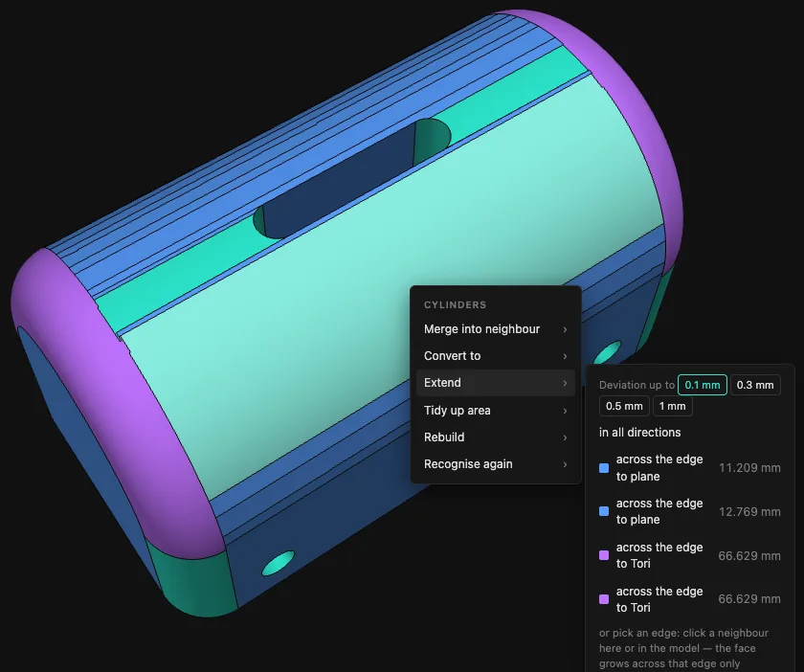This screenshot has width=804, height=672.
Task: Click the blue swatch beside 12.769 mm row
Action: [x=604, y=511]
